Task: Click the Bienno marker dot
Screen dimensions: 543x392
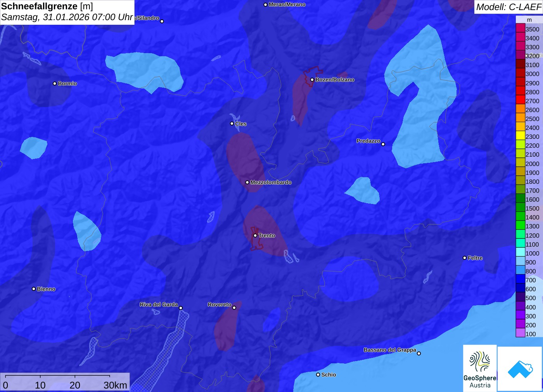Action: coord(34,289)
